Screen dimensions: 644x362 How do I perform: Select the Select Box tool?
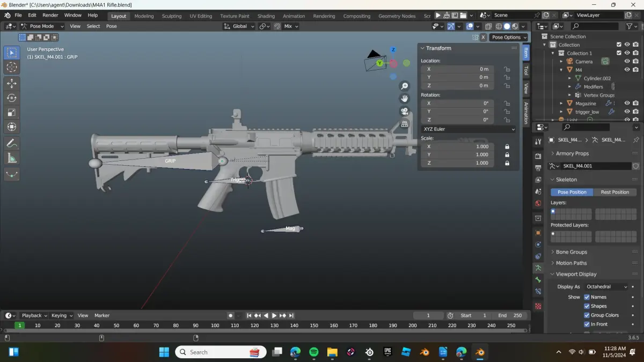pyautogui.click(x=12, y=53)
